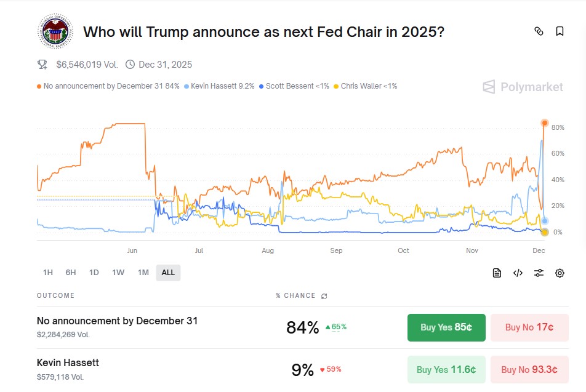Copy the market link icon

pyautogui.click(x=539, y=31)
